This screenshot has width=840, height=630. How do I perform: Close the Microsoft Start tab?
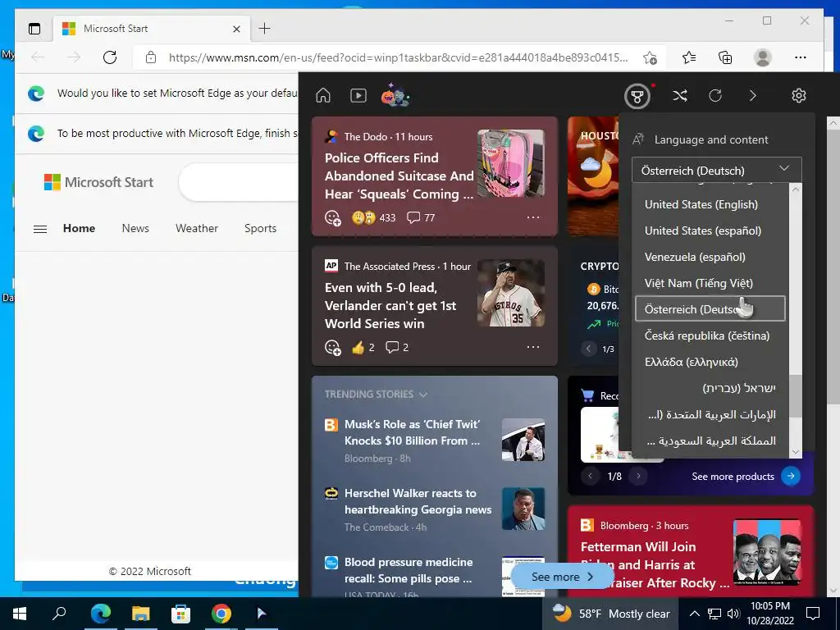pyautogui.click(x=236, y=29)
